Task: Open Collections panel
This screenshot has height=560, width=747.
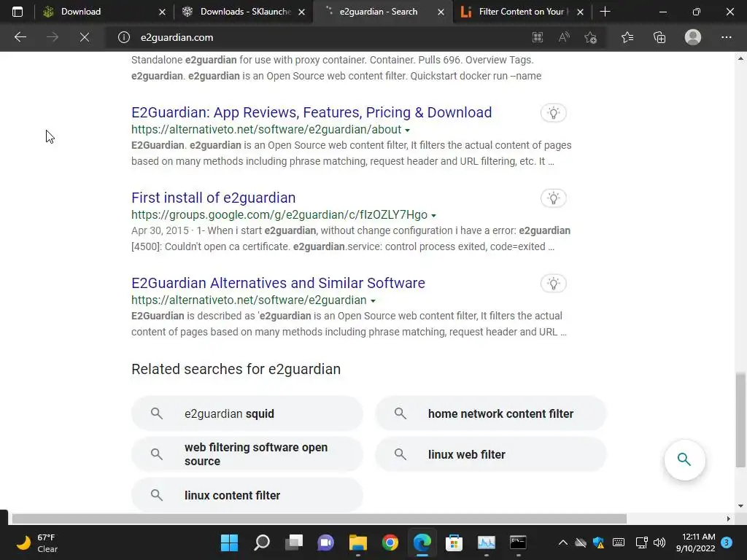Action: [659, 37]
